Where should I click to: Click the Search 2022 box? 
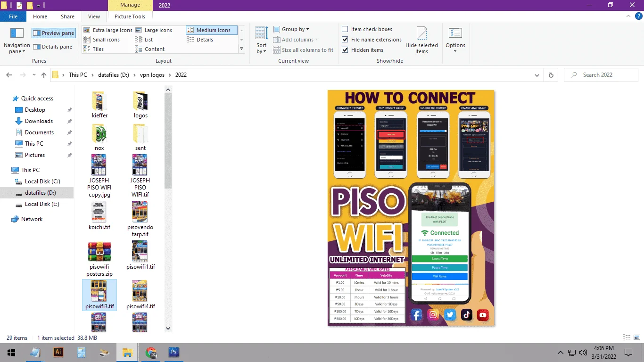click(601, 75)
